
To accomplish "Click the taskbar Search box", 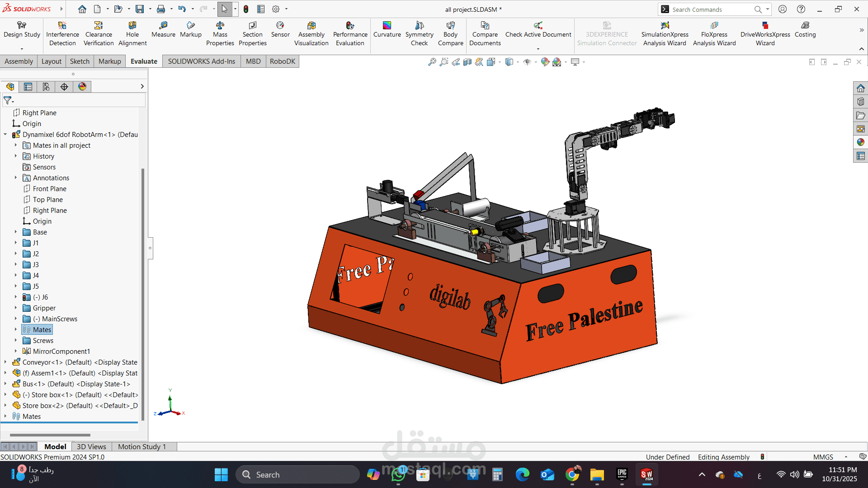I will 297,474.
